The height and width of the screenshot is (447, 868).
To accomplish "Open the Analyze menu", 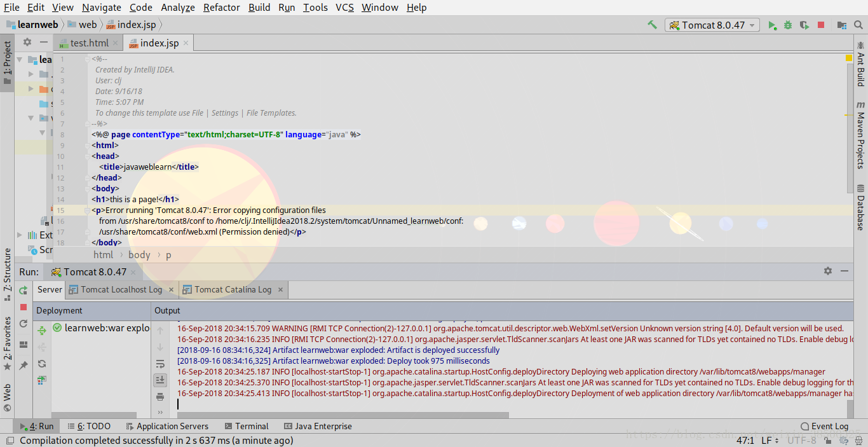I will point(178,8).
